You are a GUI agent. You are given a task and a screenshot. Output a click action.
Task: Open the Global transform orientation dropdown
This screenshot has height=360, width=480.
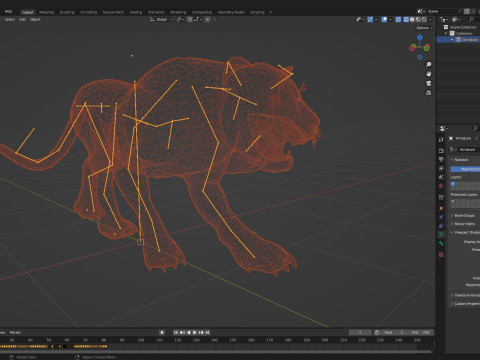point(162,19)
